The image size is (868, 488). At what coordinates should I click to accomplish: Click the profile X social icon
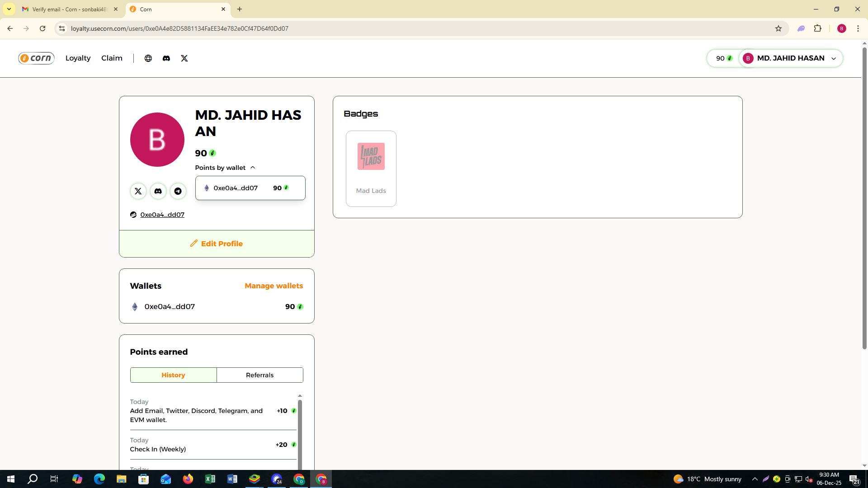[138, 191]
